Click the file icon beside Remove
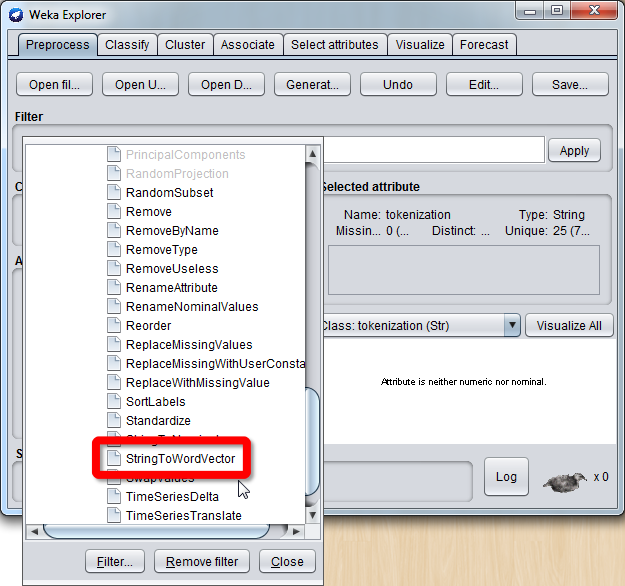 114,211
